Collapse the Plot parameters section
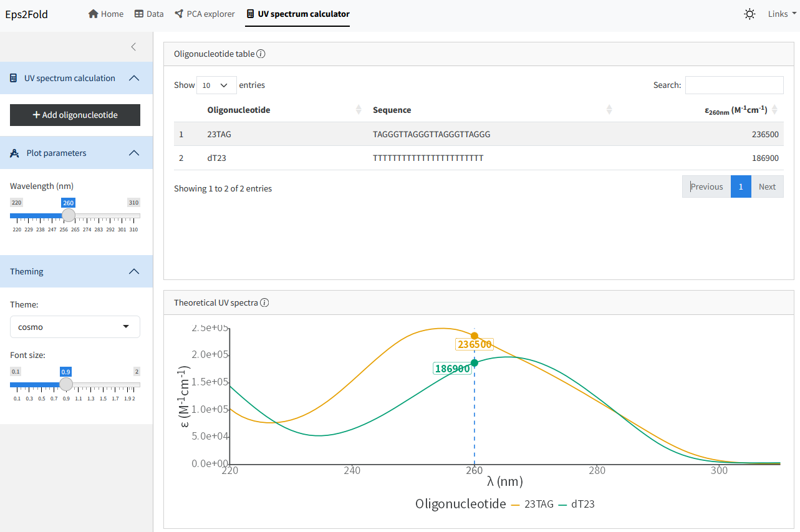The image size is (800, 532). click(x=133, y=153)
